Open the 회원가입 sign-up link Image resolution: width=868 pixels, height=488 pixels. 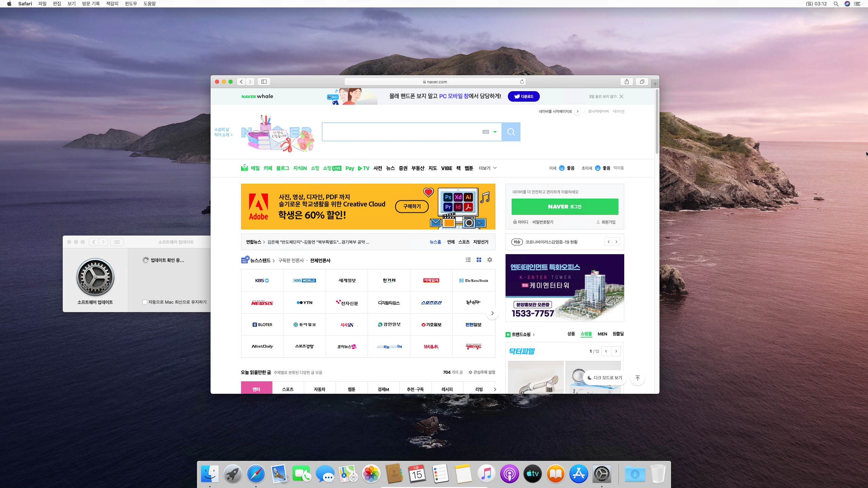[608, 222]
